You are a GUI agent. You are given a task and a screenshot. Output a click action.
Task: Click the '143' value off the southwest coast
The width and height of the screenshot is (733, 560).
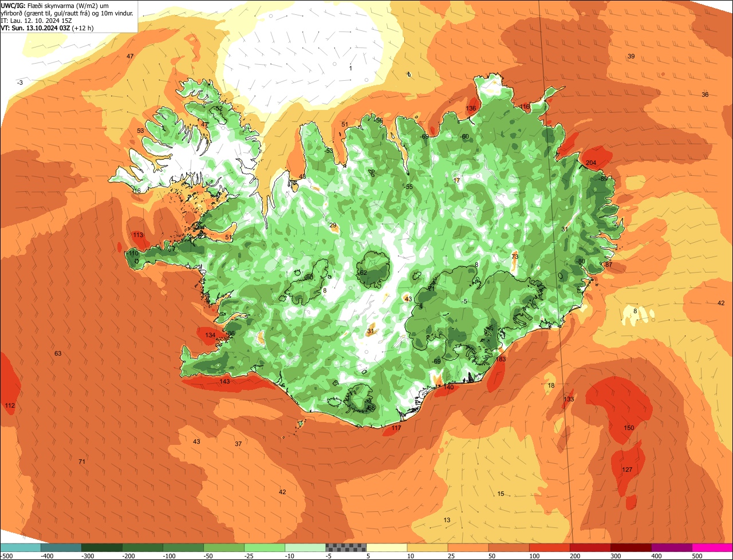(224, 381)
